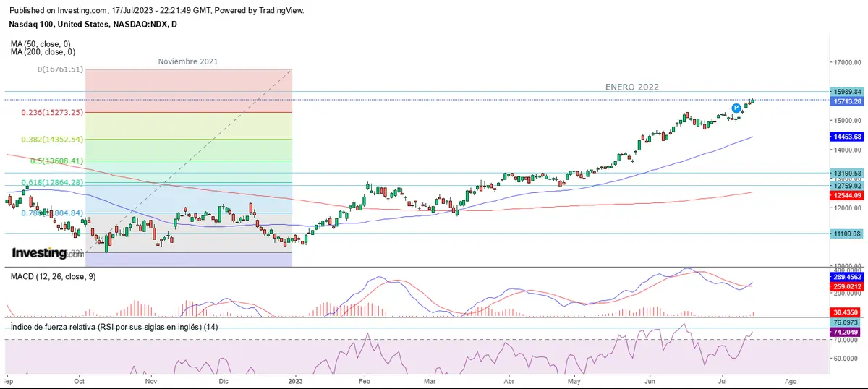Click the red 12544.09 MA200 price tag
This screenshot has width=868, height=389.
pos(847,195)
